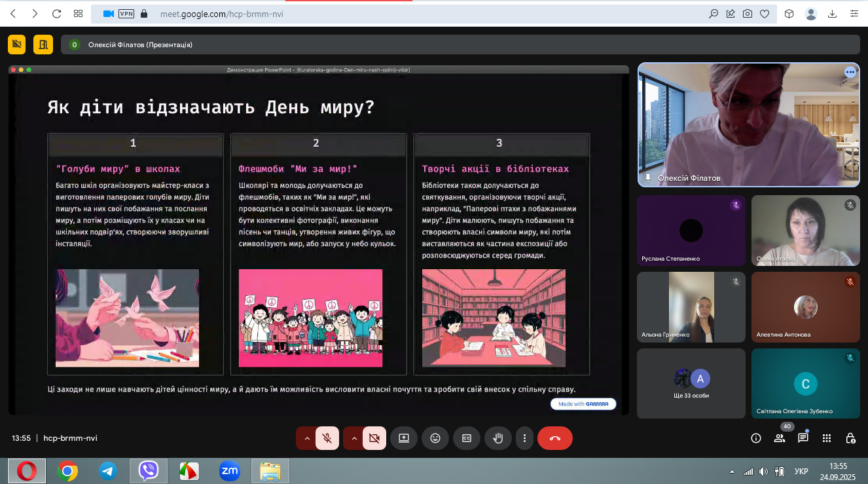Toggle the microphone mute button
868x484 pixels.
click(327, 438)
